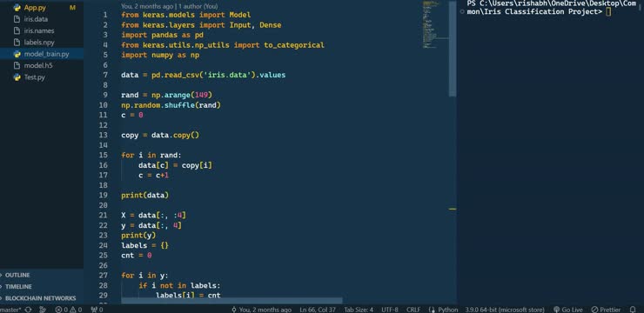The image size is (644, 313).
Task: Click line number 7 in the gutter
Action: 105,75
